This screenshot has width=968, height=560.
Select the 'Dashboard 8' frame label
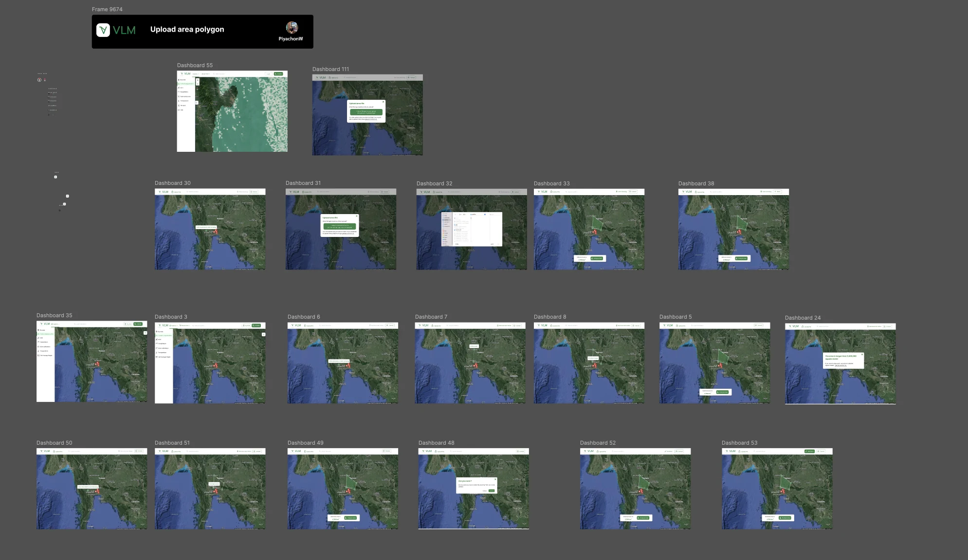coord(550,317)
